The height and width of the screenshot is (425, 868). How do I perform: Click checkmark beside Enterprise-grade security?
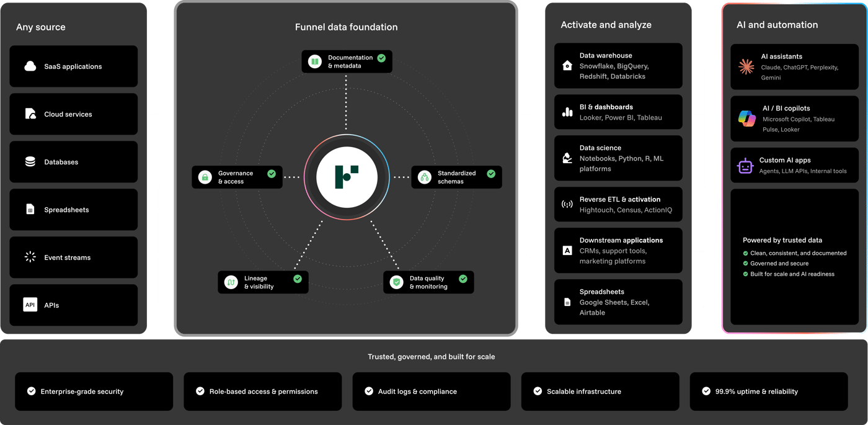[32, 391]
